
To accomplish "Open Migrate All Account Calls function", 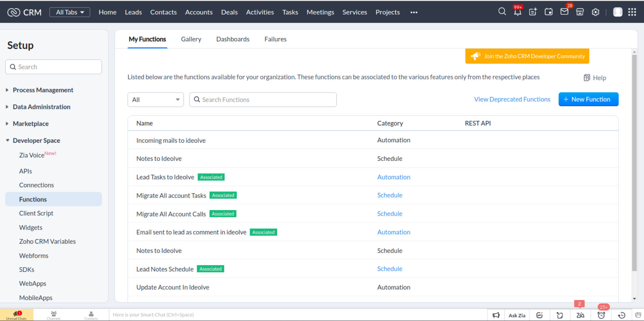I will point(171,214).
